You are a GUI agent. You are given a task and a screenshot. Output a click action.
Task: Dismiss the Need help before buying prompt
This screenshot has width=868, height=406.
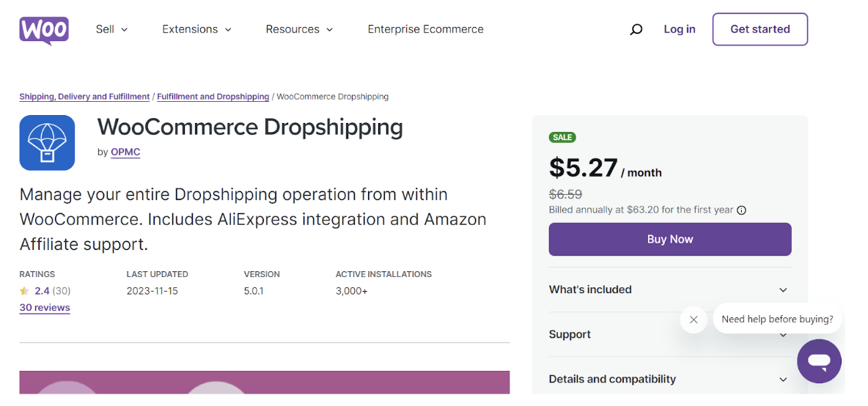(x=694, y=320)
